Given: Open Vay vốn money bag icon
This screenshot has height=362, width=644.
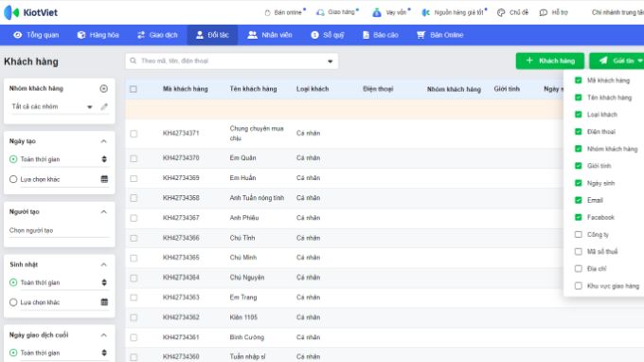Looking at the screenshot, I should [x=377, y=12].
